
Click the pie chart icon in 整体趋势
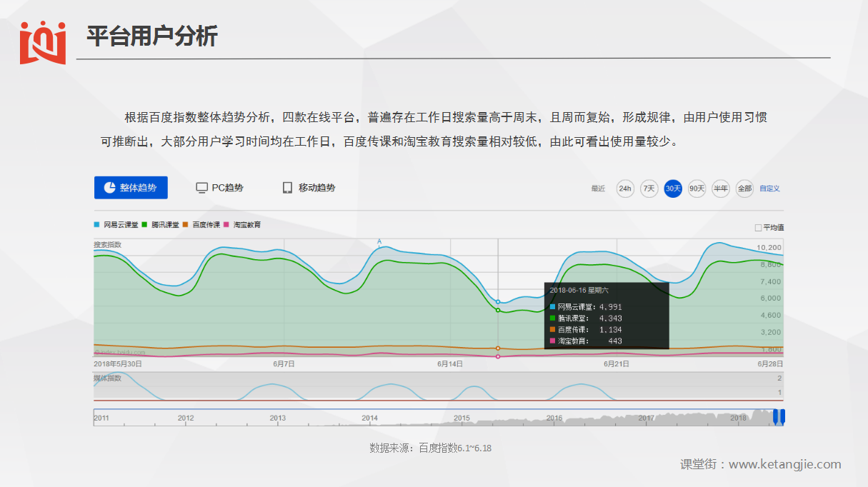tap(110, 188)
